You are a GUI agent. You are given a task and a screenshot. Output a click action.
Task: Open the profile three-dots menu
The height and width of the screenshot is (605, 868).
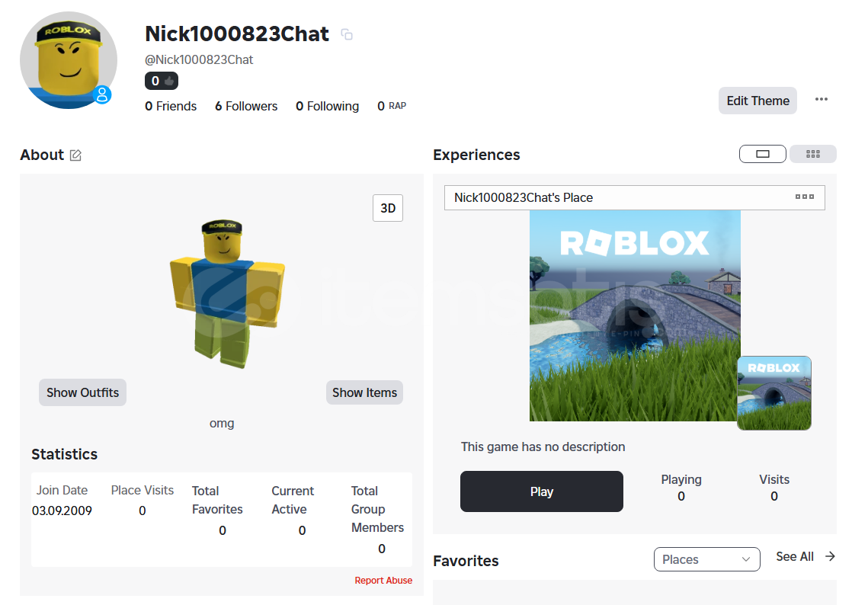[x=822, y=99]
